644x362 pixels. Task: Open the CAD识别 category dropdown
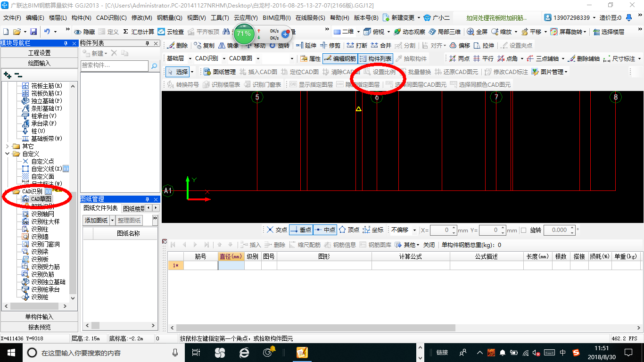[224, 59]
